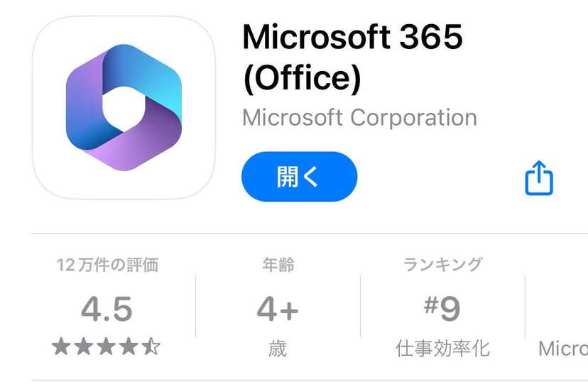Tap the Microsoft 365 hexagon app icon
This screenshot has height=392, width=588.
pos(124,108)
